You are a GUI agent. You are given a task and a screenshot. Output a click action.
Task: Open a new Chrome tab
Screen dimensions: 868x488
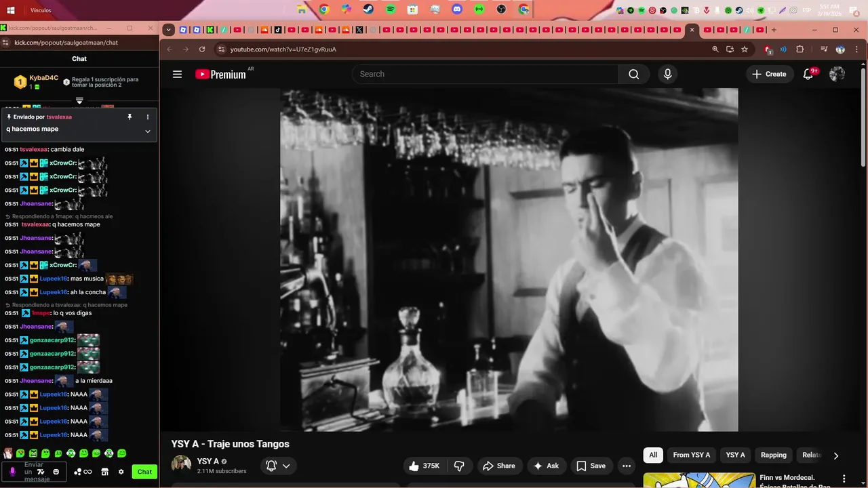click(x=774, y=30)
